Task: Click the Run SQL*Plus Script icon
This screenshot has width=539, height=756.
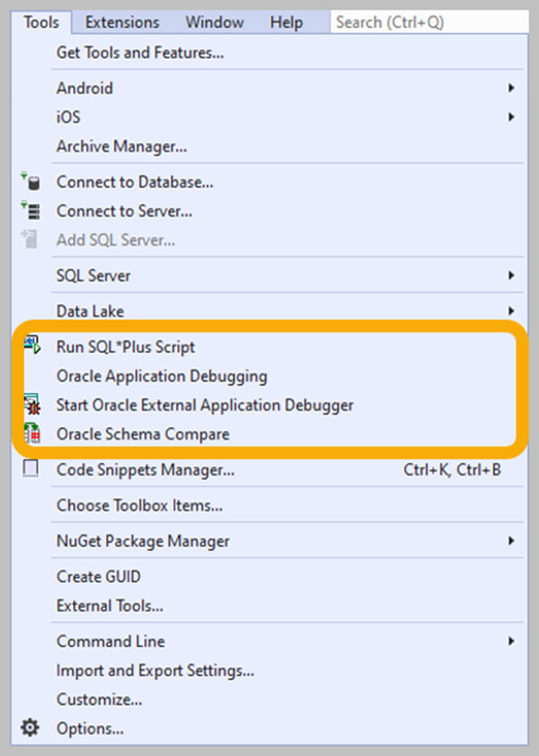Action: click(x=32, y=346)
